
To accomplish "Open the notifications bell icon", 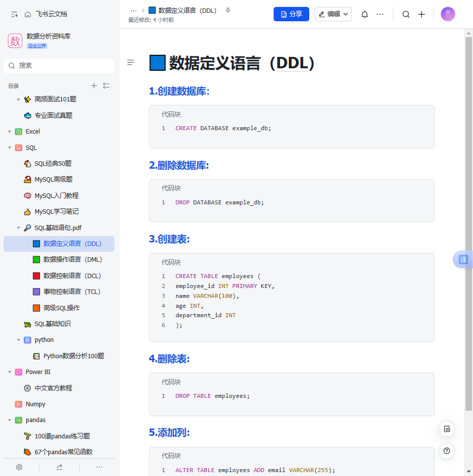I will (x=365, y=14).
